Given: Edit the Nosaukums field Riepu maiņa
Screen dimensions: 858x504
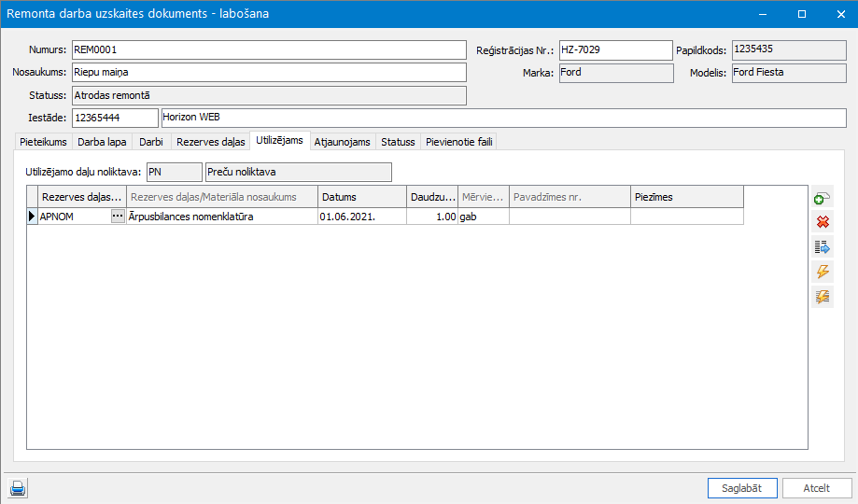Looking at the screenshot, I should tap(269, 72).
